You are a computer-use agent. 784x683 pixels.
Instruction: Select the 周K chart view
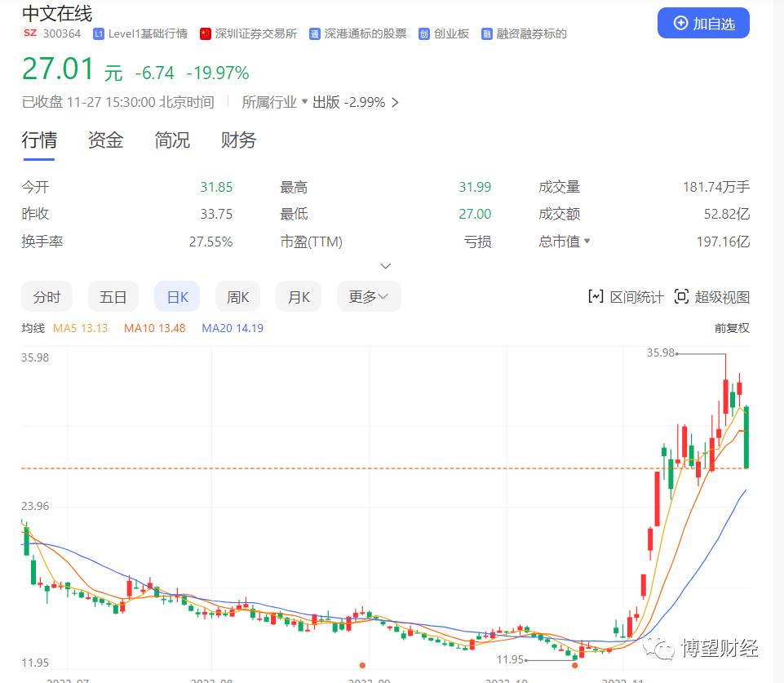[x=237, y=297]
